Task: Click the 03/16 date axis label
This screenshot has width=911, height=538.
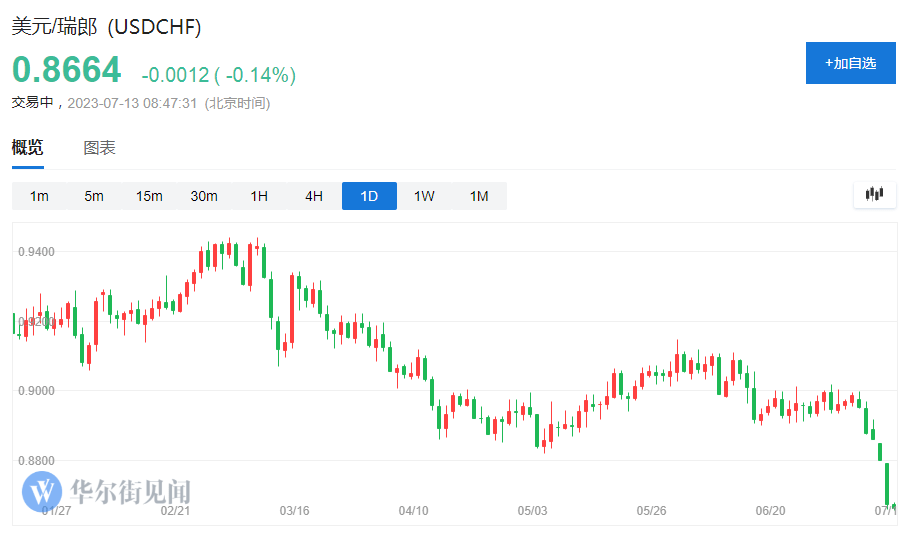Action: coord(294,511)
